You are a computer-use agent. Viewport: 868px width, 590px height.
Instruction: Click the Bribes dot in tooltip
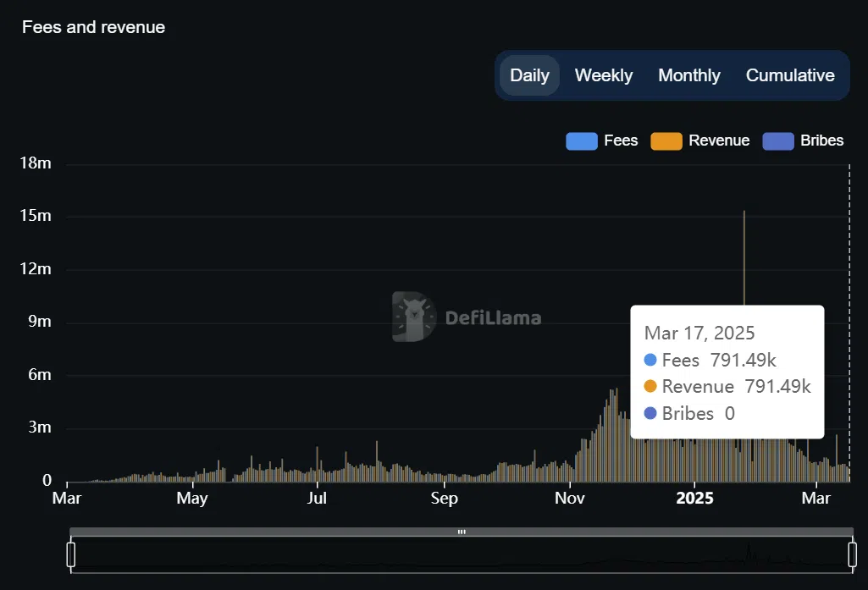click(650, 413)
